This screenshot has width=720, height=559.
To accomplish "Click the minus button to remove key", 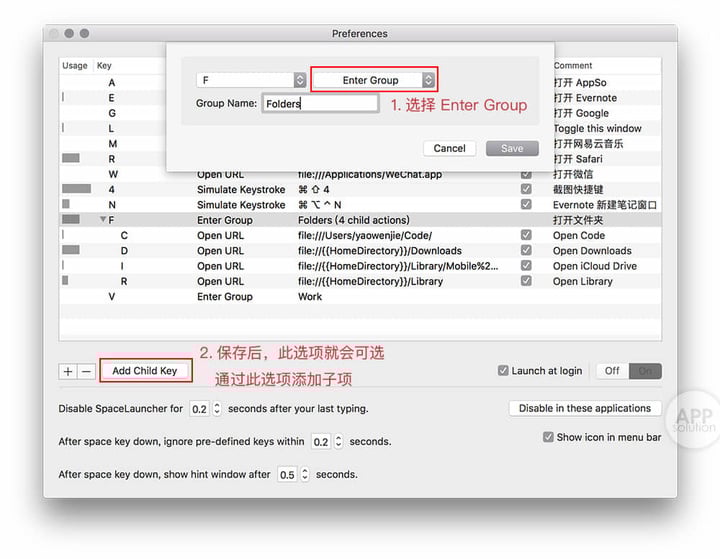I will click(x=86, y=371).
